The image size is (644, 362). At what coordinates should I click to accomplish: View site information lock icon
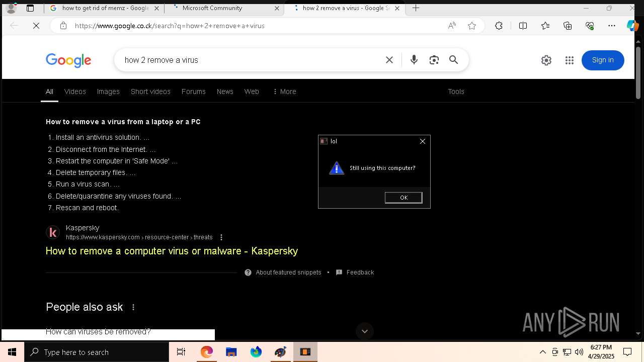click(x=63, y=26)
